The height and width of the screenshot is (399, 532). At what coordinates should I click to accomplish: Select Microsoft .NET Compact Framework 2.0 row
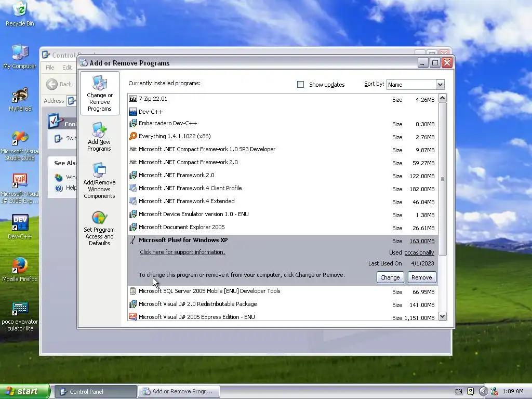[283, 163]
